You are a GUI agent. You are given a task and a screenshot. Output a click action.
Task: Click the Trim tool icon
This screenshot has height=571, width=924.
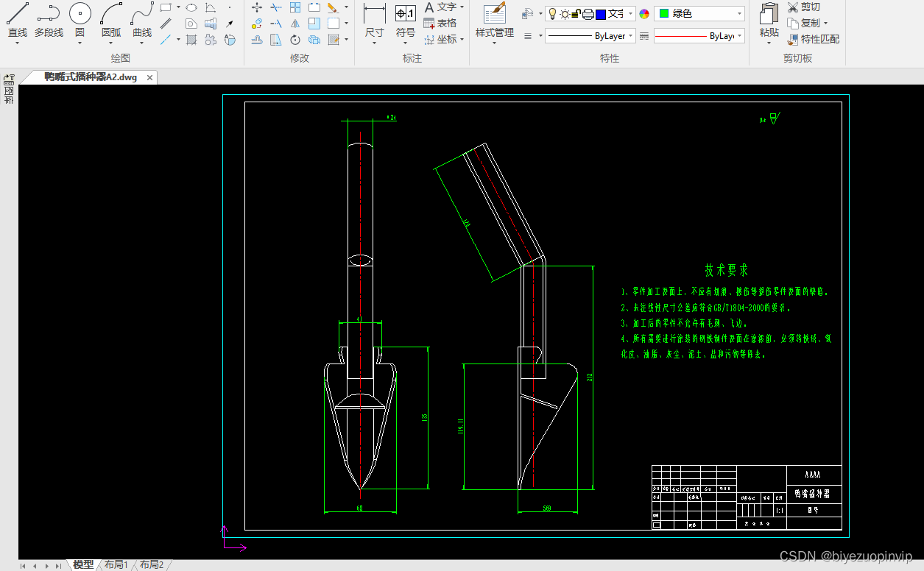[275, 7]
